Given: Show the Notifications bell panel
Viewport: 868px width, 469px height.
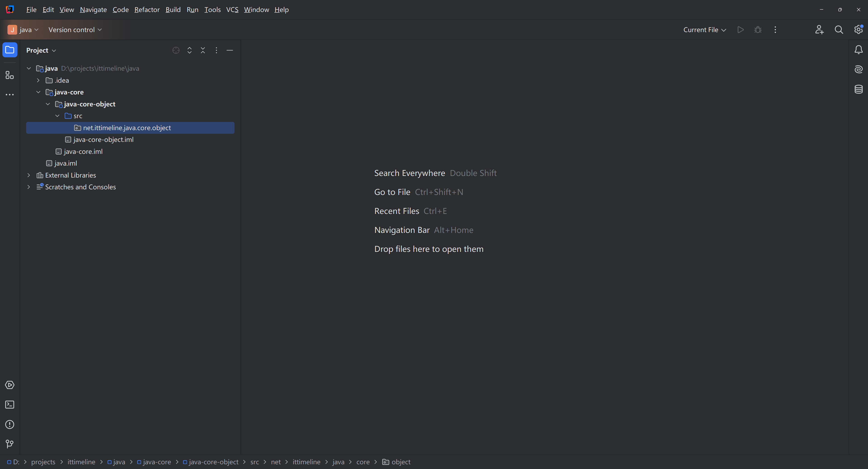Looking at the screenshot, I should [x=858, y=50].
